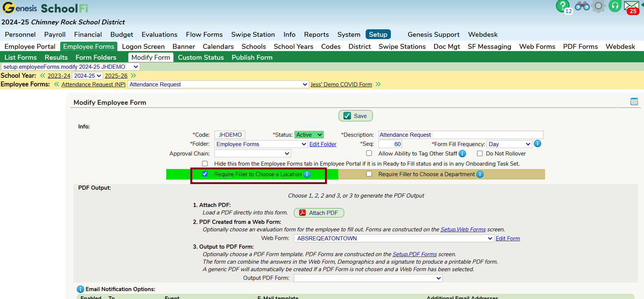Click the Code field containing JHDEMO
Image resolution: width=644 pixels, height=299 pixels.
pos(230,135)
